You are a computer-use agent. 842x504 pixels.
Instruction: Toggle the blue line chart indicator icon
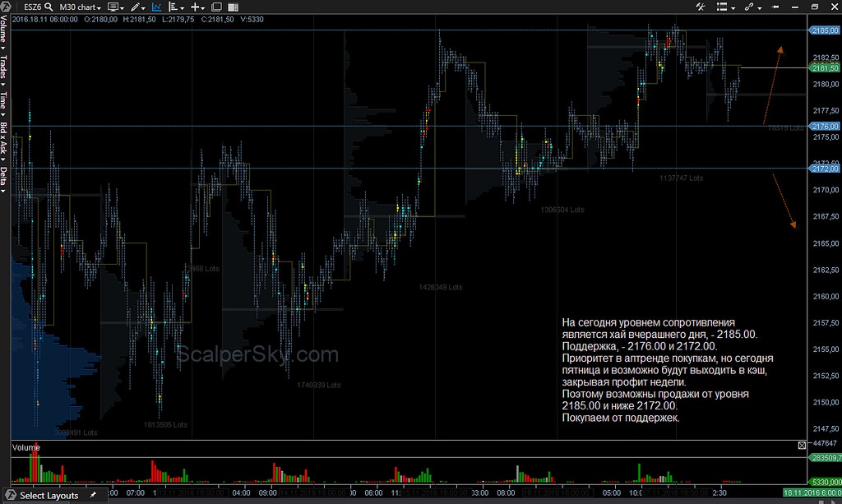pos(156,7)
